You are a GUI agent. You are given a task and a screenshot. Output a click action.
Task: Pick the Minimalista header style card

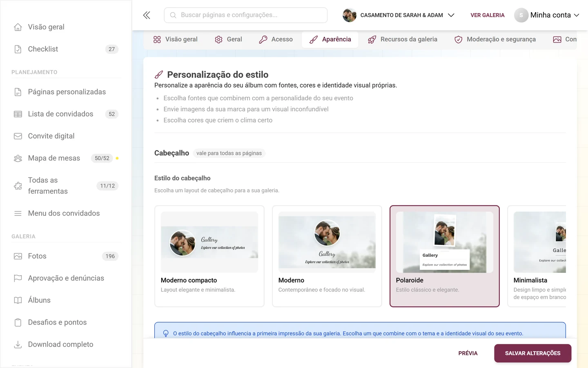(537, 256)
